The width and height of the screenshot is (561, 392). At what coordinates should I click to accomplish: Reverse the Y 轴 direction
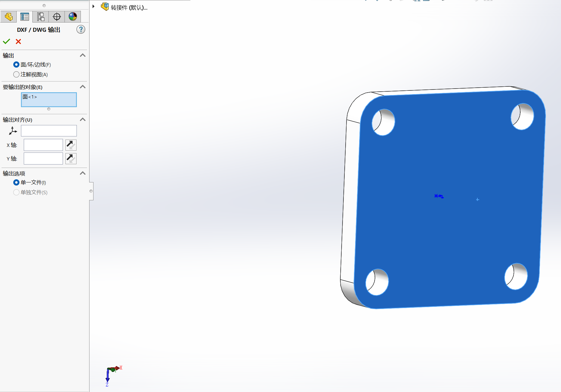coord(71,158)
